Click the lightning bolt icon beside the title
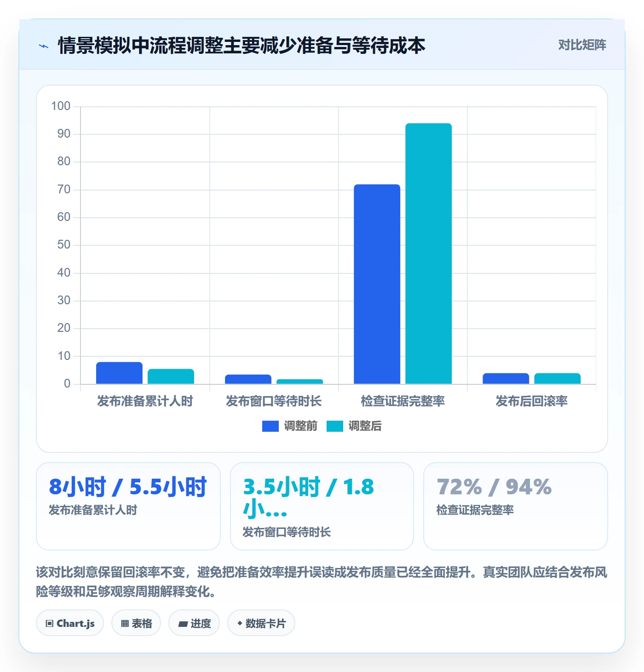 click(x=44, y=46)
